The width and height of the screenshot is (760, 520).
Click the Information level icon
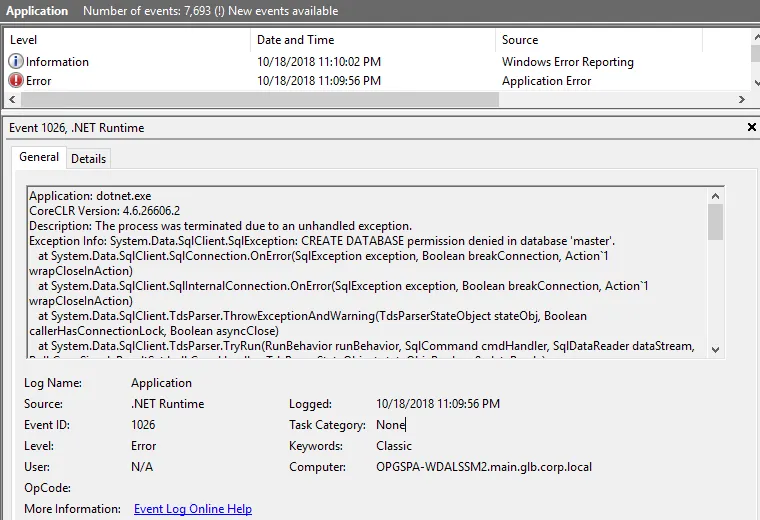[x=16, y=61]
